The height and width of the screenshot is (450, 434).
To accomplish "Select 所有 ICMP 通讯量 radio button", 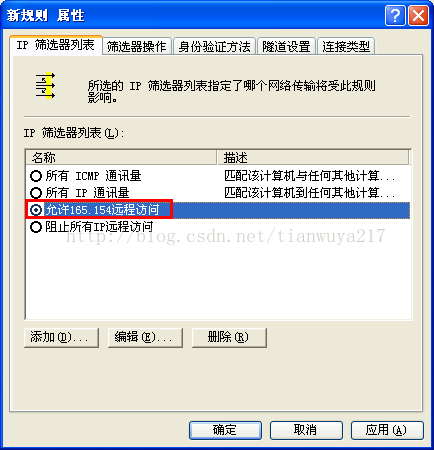I will 36,176.
